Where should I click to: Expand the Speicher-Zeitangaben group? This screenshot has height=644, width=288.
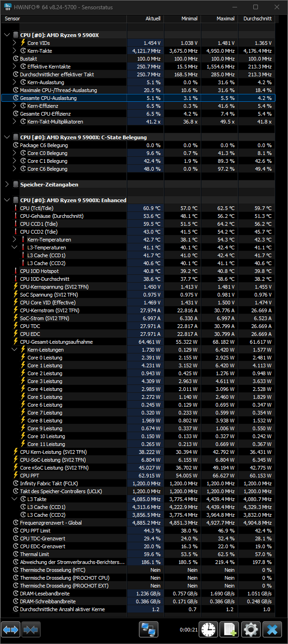tap(7, 185)
